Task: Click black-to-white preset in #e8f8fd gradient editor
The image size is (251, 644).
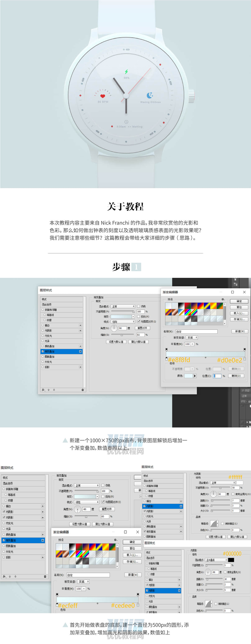Action: (181, 306)
